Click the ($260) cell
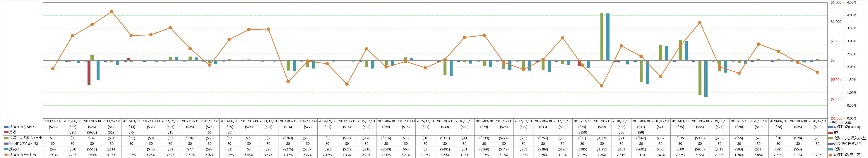 coord(288,138)
